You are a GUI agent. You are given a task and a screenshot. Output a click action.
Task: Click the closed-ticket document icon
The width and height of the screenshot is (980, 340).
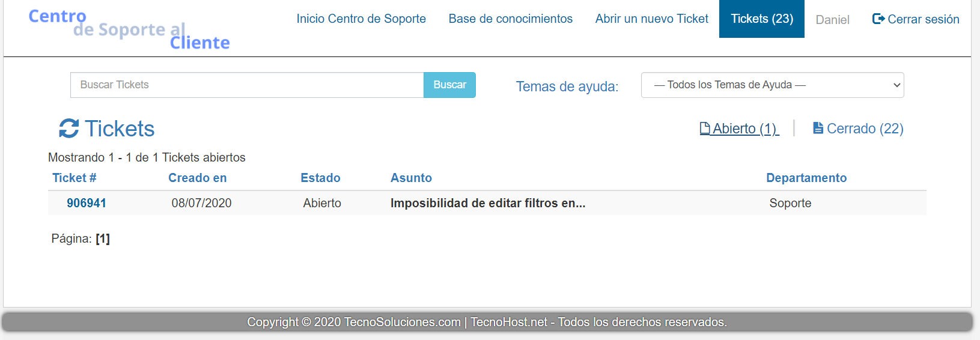818,128
